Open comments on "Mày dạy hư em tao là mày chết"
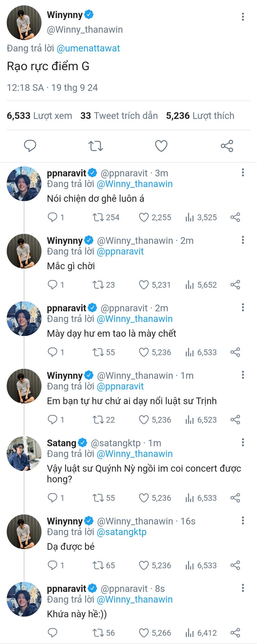Image resolution: width=257 pixels, height=644 pixels. (56, 352)
